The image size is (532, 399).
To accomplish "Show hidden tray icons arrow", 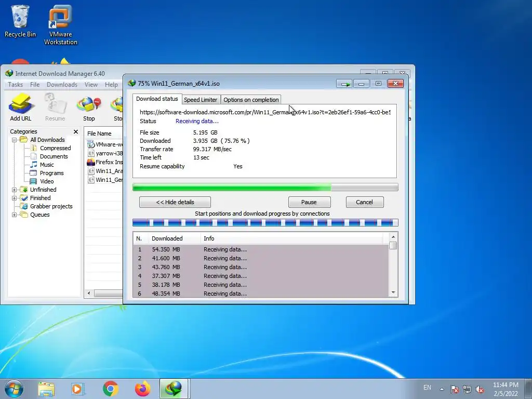I will [442, 389].
